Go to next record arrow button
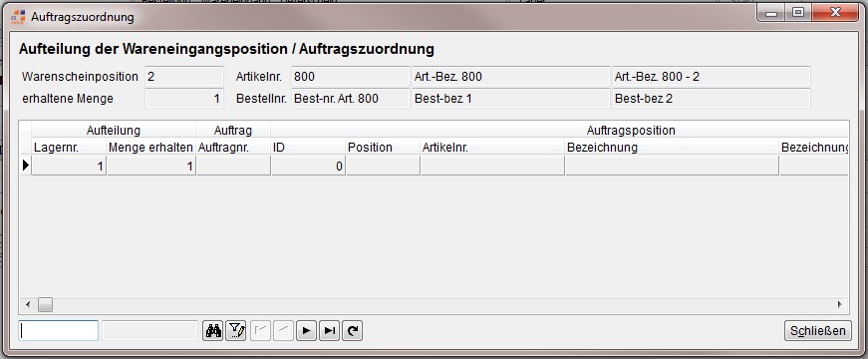868x359 pixels. tap(306, 331)
